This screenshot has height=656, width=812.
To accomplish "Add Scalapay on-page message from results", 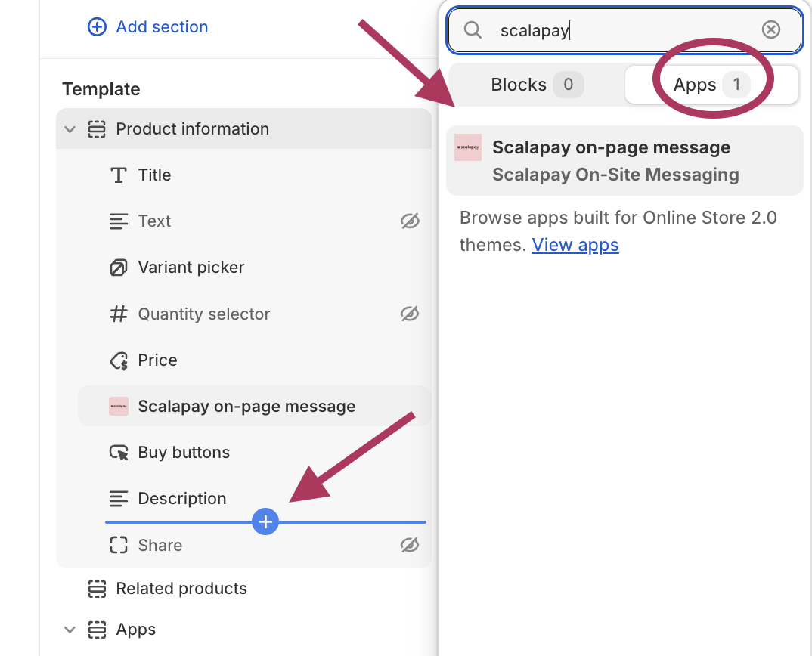I will click(624, 160).
